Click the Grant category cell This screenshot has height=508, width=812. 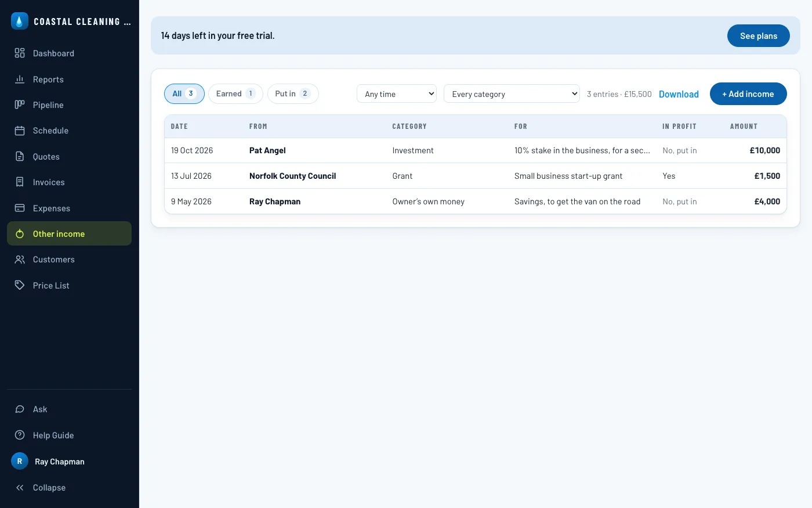pos(403,176)
